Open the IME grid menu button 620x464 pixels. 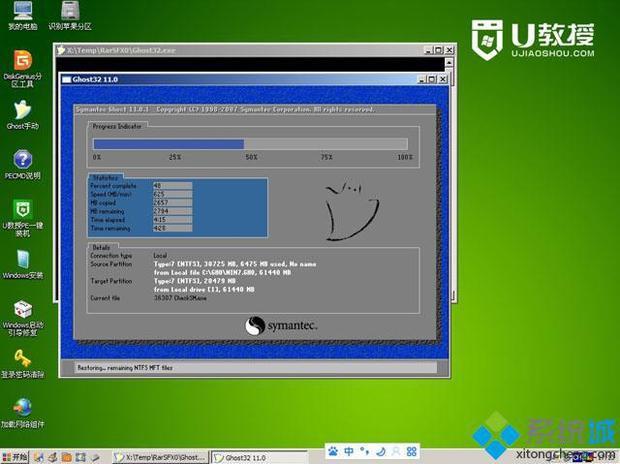click(x=412, y=451)
